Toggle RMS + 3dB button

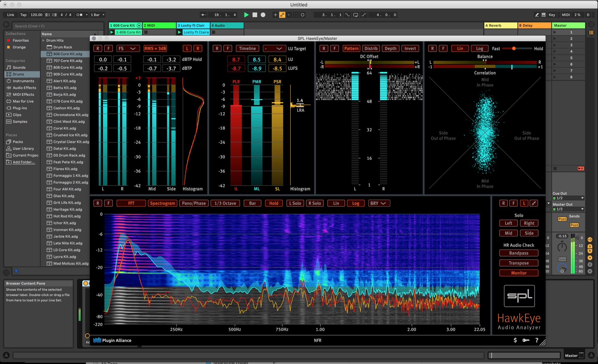(155, 48)
